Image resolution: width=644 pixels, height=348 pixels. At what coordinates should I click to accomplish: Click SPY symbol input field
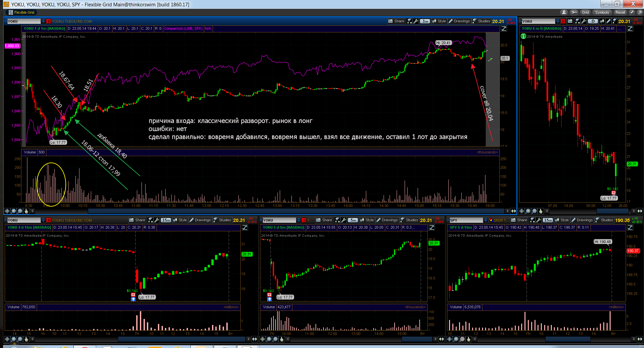point(466,220)
